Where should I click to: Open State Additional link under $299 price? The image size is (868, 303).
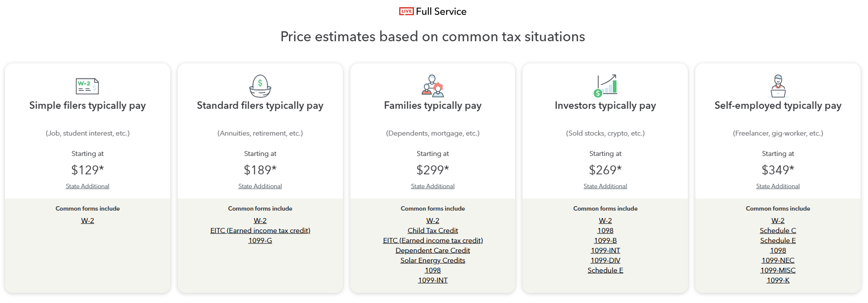(x=433, y=186)
